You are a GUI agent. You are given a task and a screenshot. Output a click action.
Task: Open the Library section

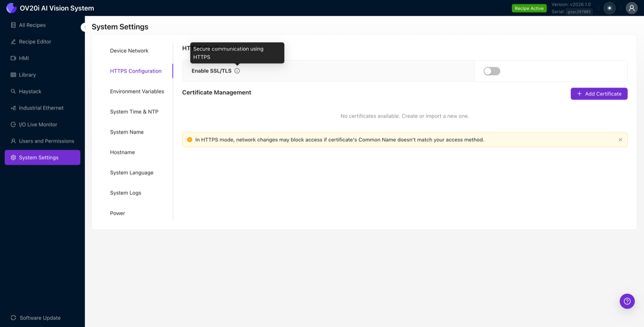click(28, 75)
